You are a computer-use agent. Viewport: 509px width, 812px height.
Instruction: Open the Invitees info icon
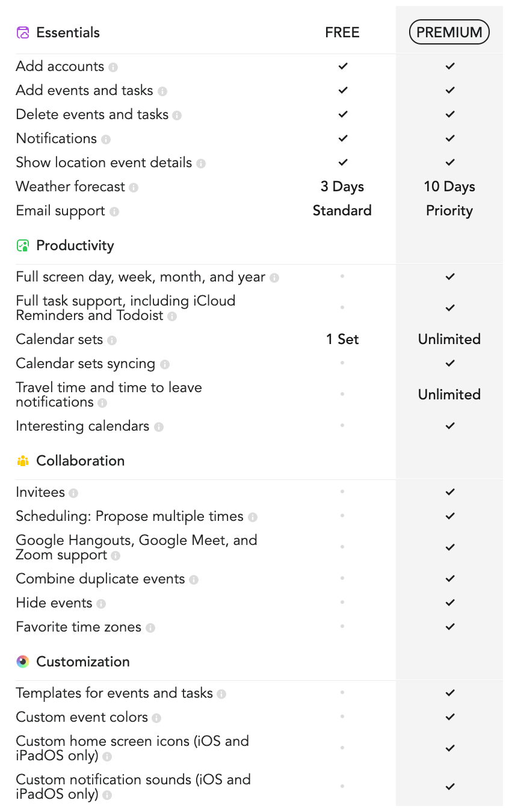73,493
